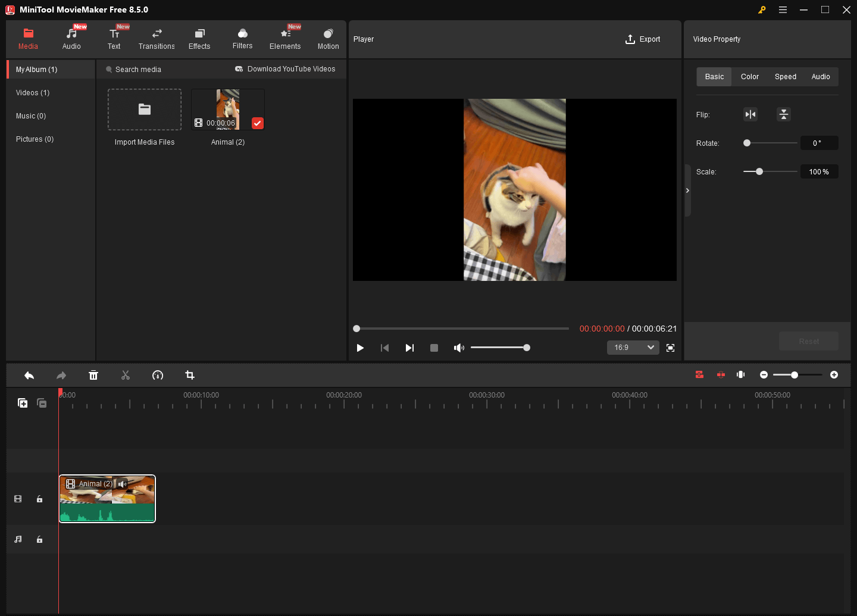Zoom timeline to fit with the fit icon

tap(740, 375)
